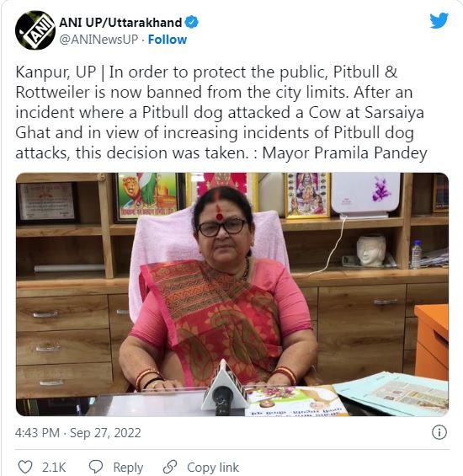Click the 2.1K likes count

pyautogui.click(x=54, y=468)
